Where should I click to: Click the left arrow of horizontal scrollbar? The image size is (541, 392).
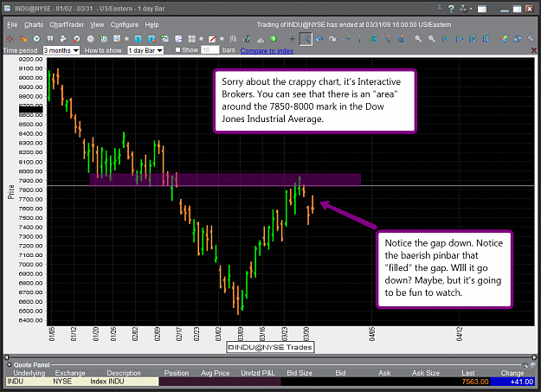tap(7, 357)
